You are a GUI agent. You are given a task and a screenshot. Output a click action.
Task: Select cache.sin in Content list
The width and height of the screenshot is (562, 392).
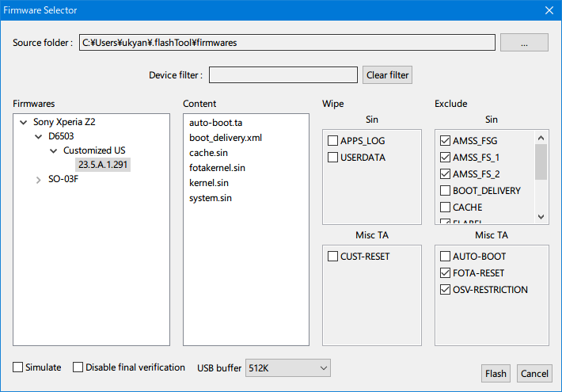coord(208,153)
